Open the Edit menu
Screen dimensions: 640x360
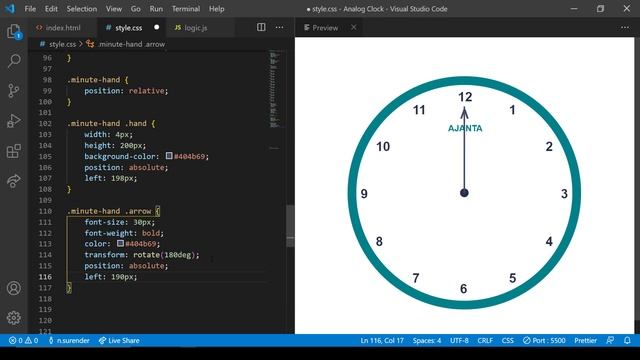coord(51,9)
